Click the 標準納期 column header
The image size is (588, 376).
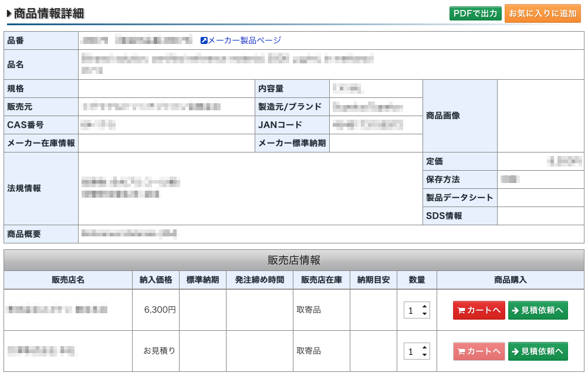(202, 280)
